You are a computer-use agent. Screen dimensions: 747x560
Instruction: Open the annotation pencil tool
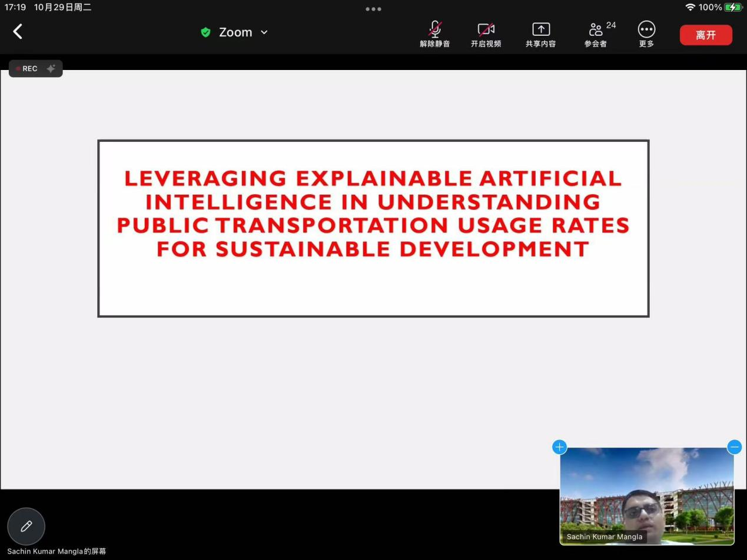coord(26,526)
